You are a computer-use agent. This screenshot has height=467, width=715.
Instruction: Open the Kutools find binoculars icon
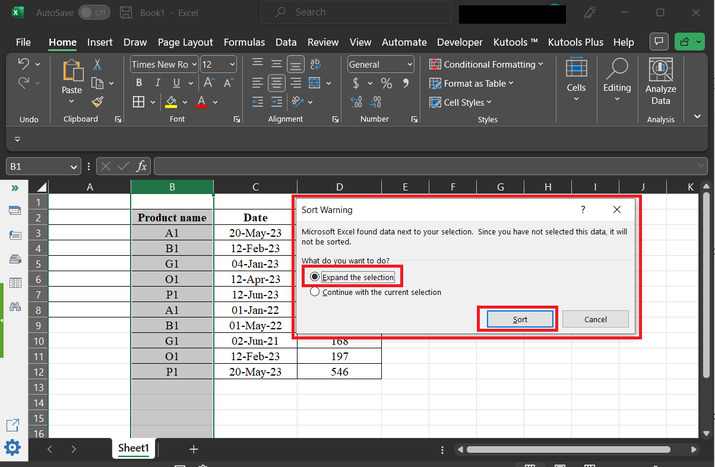(x=15, y=307)
